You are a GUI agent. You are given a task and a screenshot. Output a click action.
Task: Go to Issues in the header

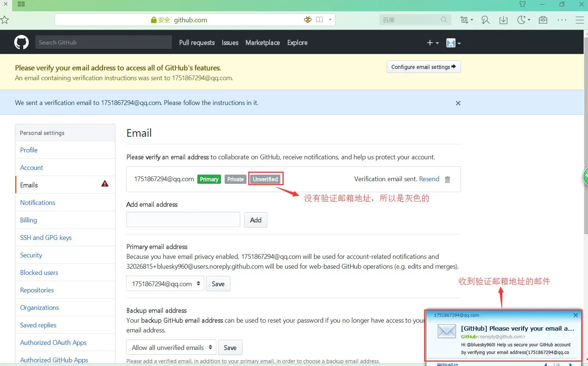pyautogui.click(x=230, y=43)
